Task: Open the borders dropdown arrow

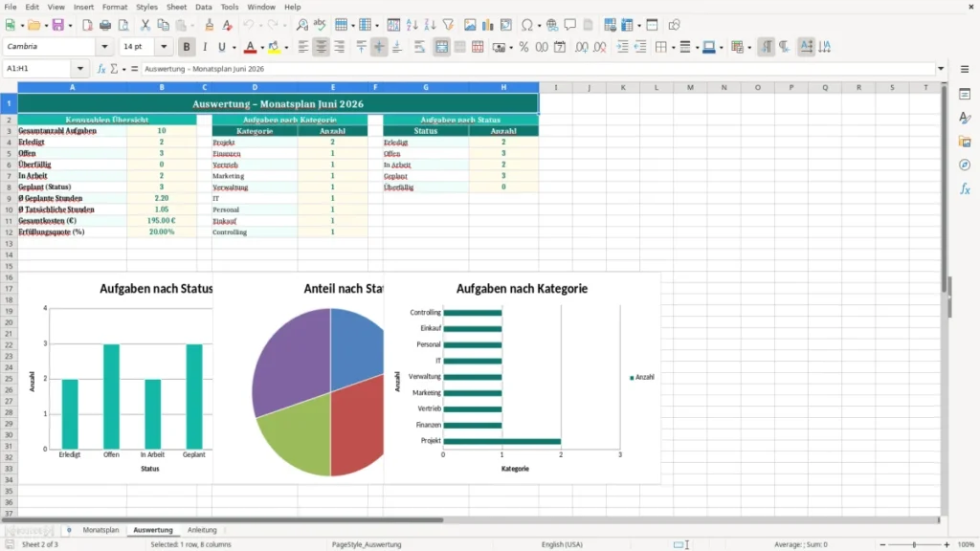Action: coord(673,48)
